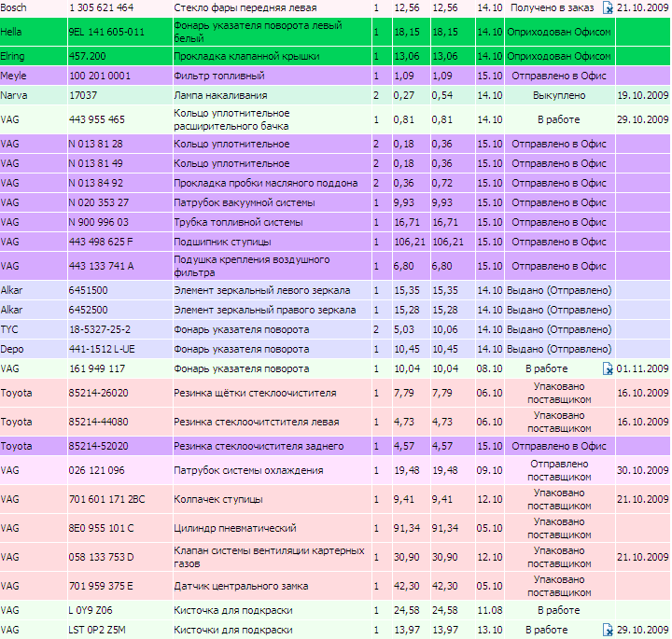This screenshot has width=672, height=639.
Task: Select 'Трубка топливной системы' description
Action: pyautogui.click(x=238, y=222)
